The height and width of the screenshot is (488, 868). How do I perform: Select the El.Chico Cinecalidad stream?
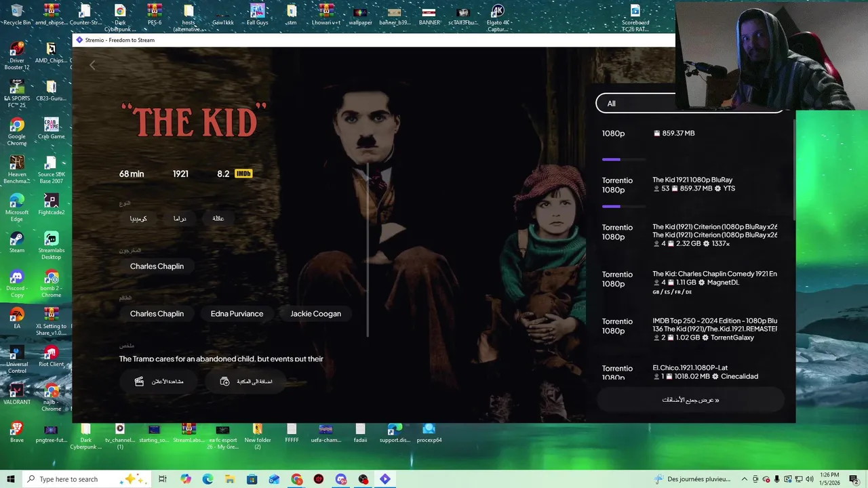[x=690, y=372]
